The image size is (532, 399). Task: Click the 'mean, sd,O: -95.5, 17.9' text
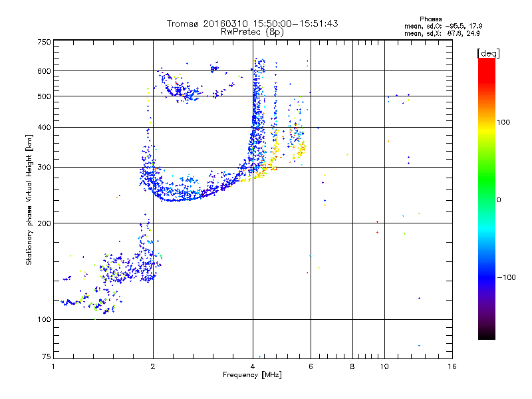coord(444,26)
